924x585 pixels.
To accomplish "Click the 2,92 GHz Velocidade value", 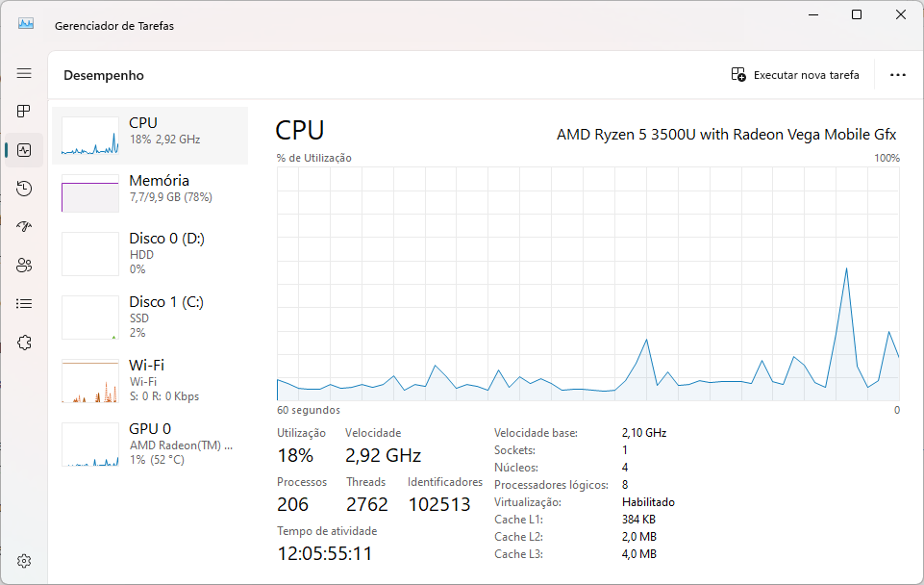I will (x=383, y=455).
